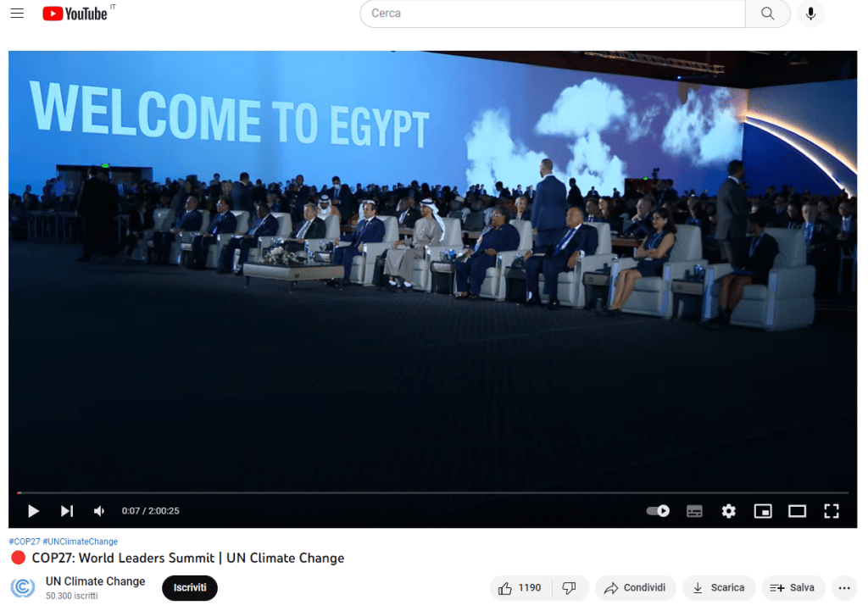
Task: Open video settings gear menu
Action: (x=728, y=511)
